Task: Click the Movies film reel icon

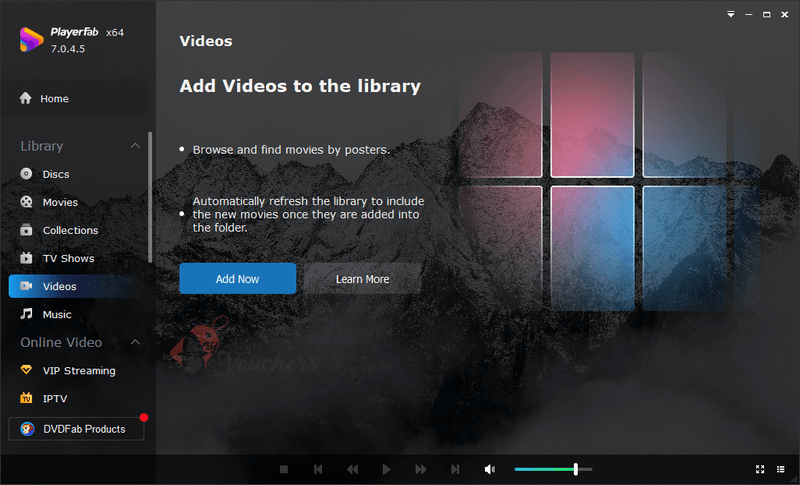Action: pyautogui.click(x=26, y=202)
